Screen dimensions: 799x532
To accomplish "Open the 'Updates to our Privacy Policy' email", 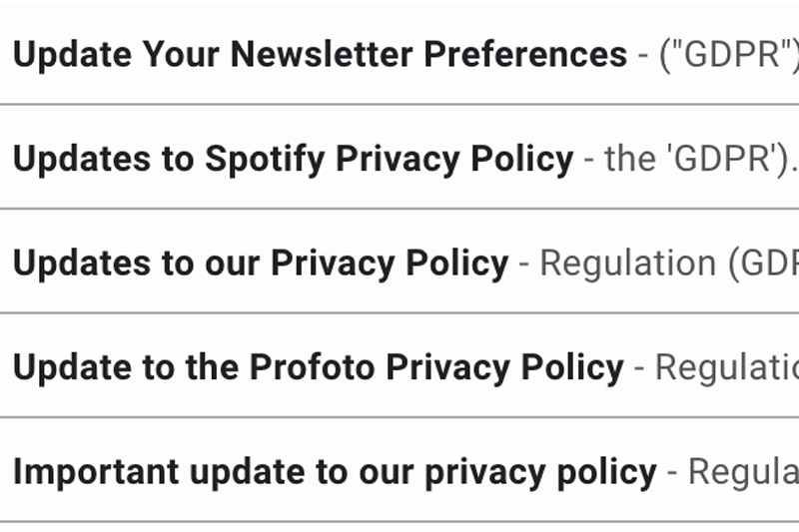I will tap(260, 263).
